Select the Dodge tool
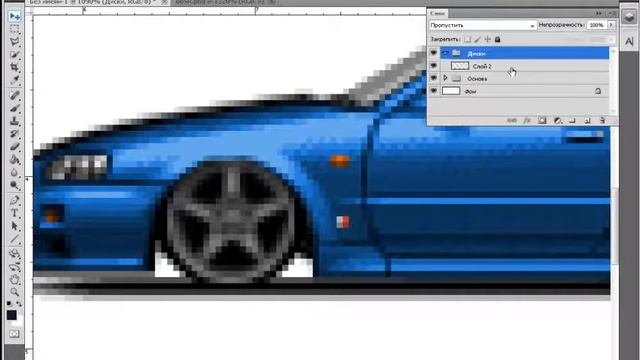Screen dimensions: 640x360 (14, 185)
